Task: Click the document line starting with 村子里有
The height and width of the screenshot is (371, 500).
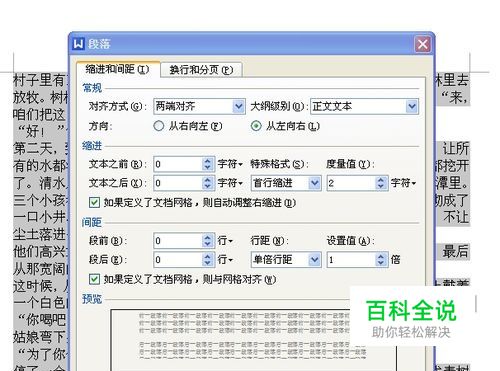Action: (40, 80)
